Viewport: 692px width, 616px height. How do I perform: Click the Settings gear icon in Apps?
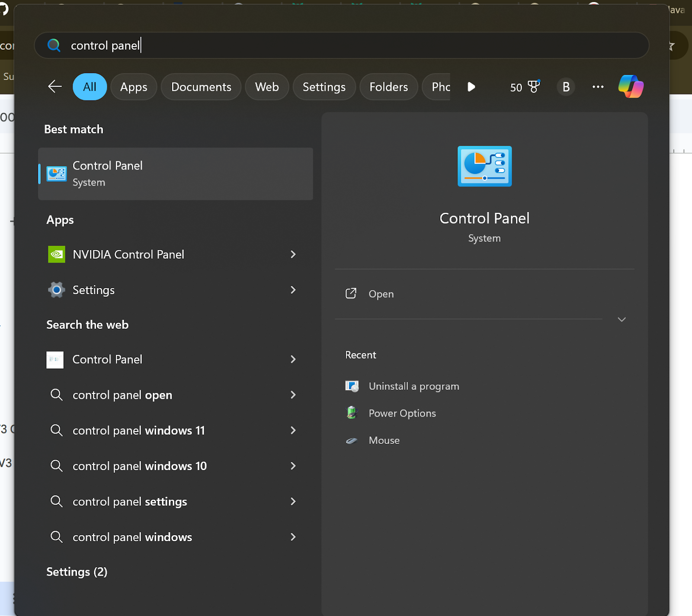(57, 290)
